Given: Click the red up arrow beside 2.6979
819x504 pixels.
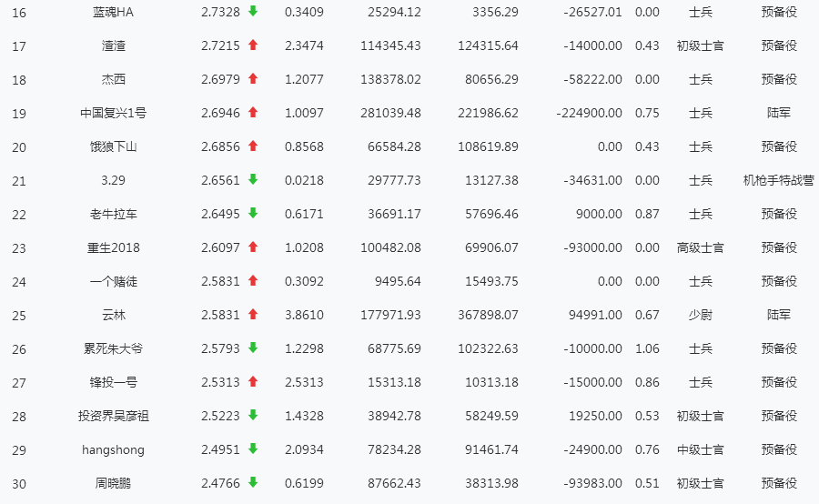Looking at the screenshot, I should click(253, 78).
